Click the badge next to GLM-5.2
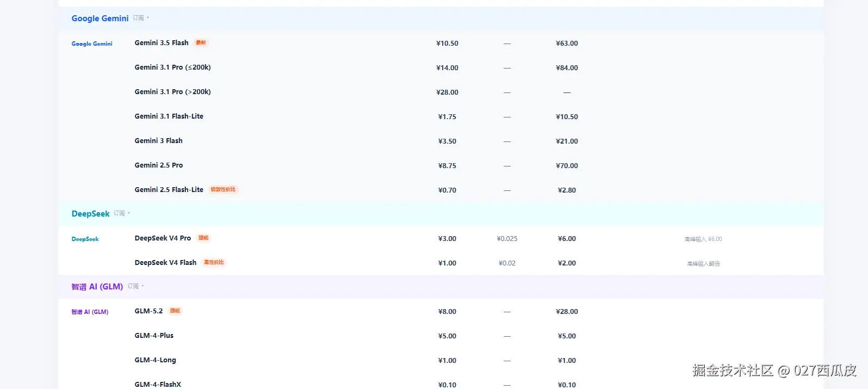868x389 pixels. pyautogui.click(x=175, y=311)
